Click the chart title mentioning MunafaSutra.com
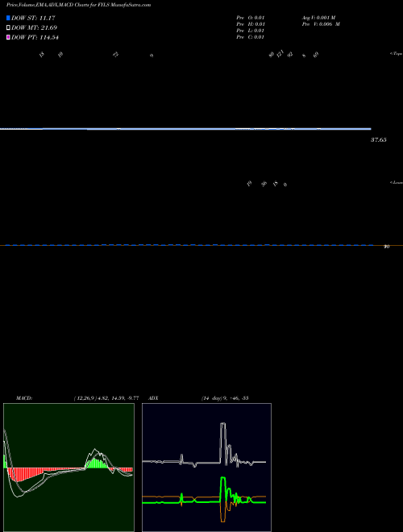 (79, 5)
